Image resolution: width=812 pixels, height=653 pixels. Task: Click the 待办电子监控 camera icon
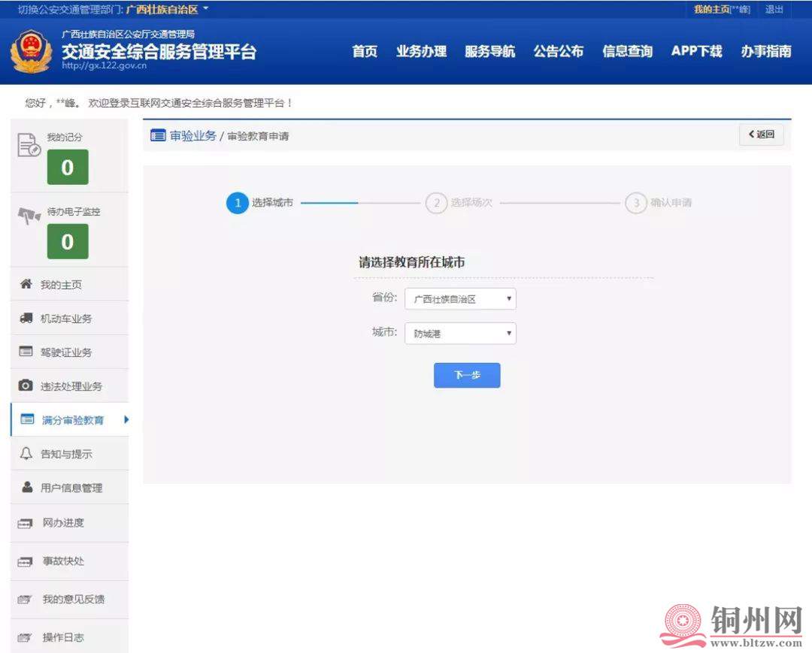tap(29, 216)
